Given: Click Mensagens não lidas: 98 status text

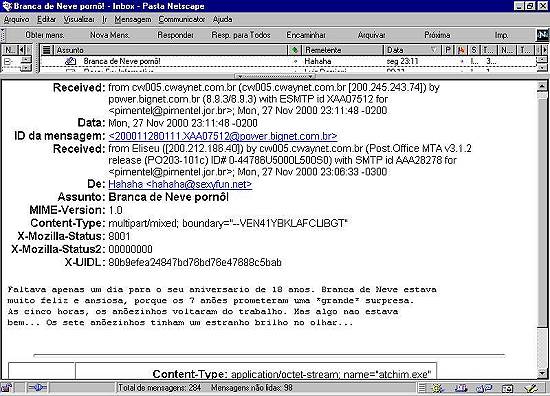Looking at the screenshot, I should [251, 388].
